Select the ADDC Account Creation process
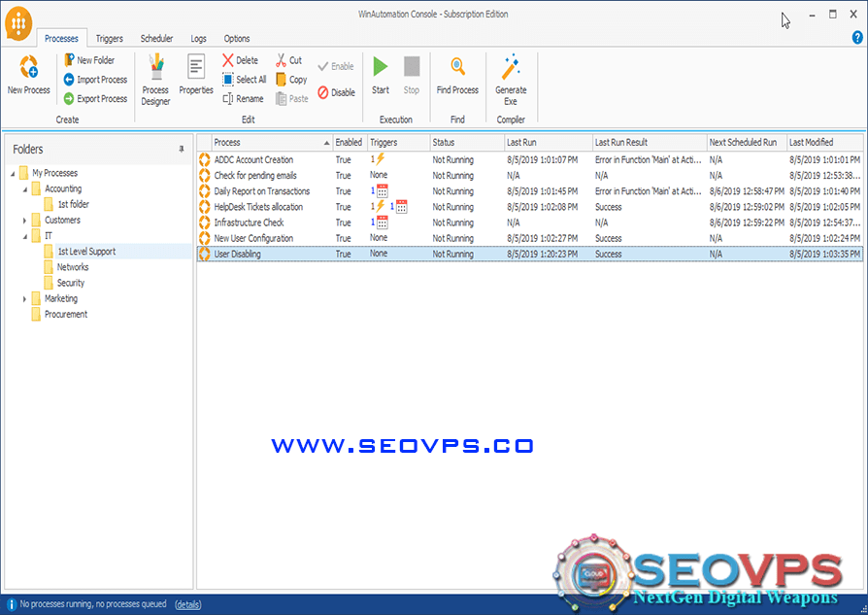Image resolution: width=868 pixels, height=615 pixels. point(530,159)
